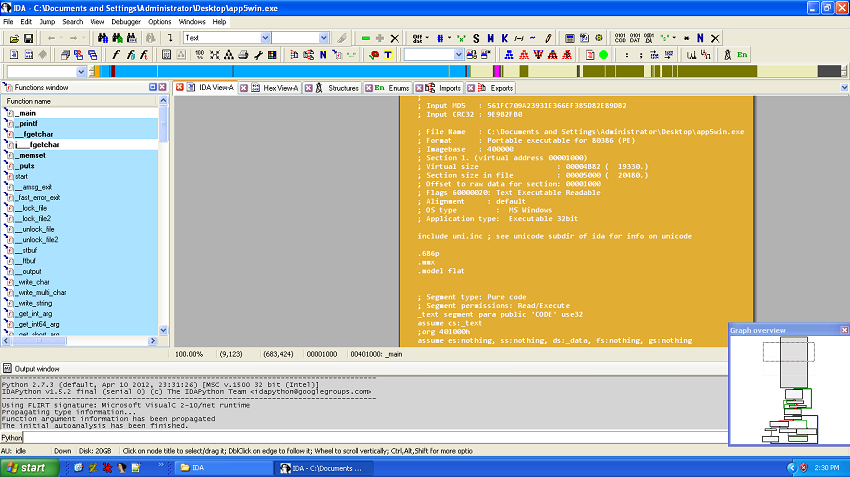This screenshot has width=850, height=477.
Task: Click the italic f function icon
Action: (x=115, y=55)
